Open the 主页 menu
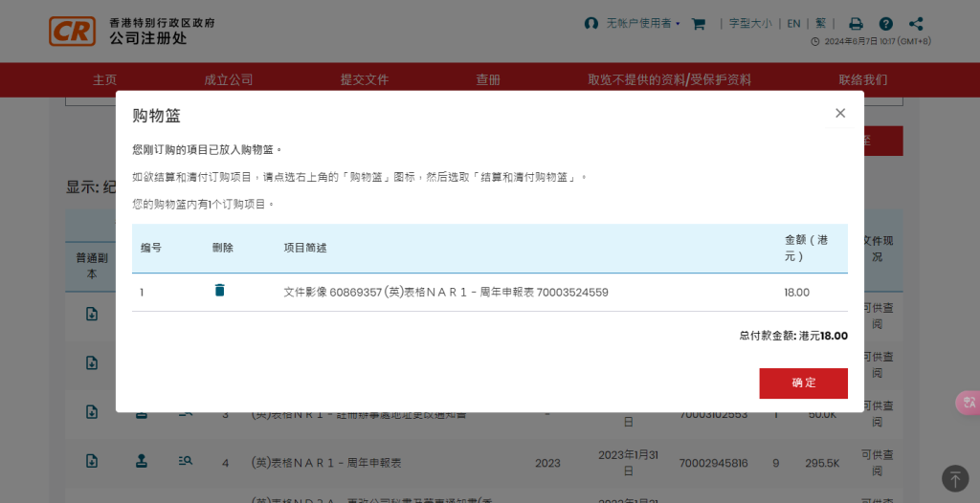 104,79
